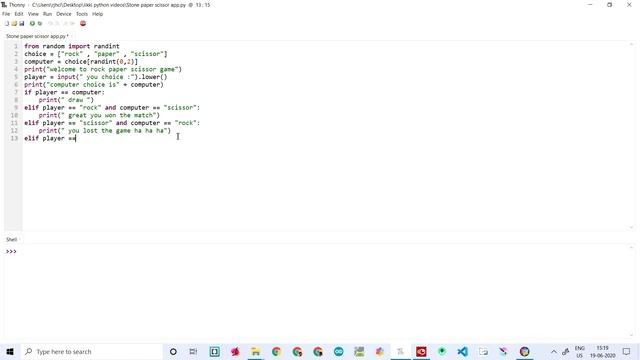640x360 pixels.
Task: Click the red recorder icon in taskbar
Action: 421,351
